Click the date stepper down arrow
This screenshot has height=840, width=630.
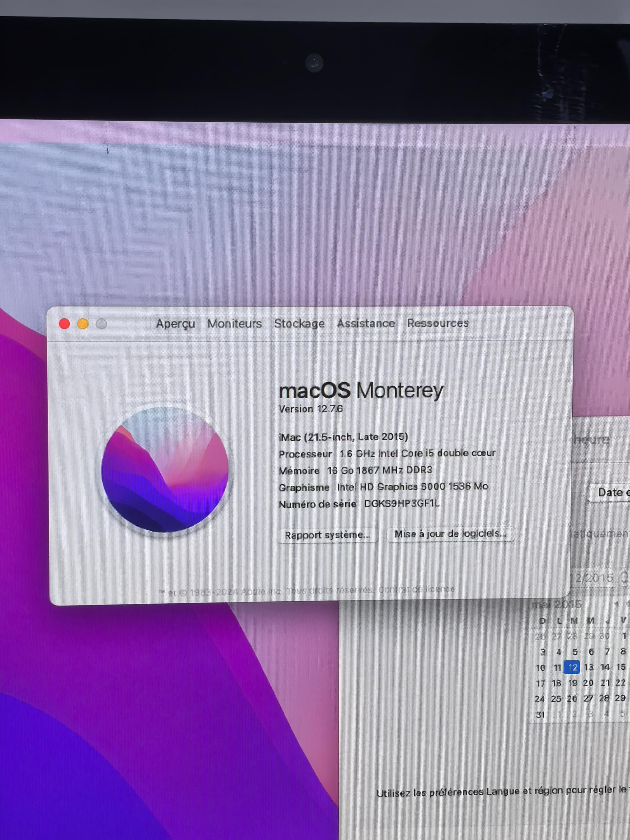tap(626, 581)
